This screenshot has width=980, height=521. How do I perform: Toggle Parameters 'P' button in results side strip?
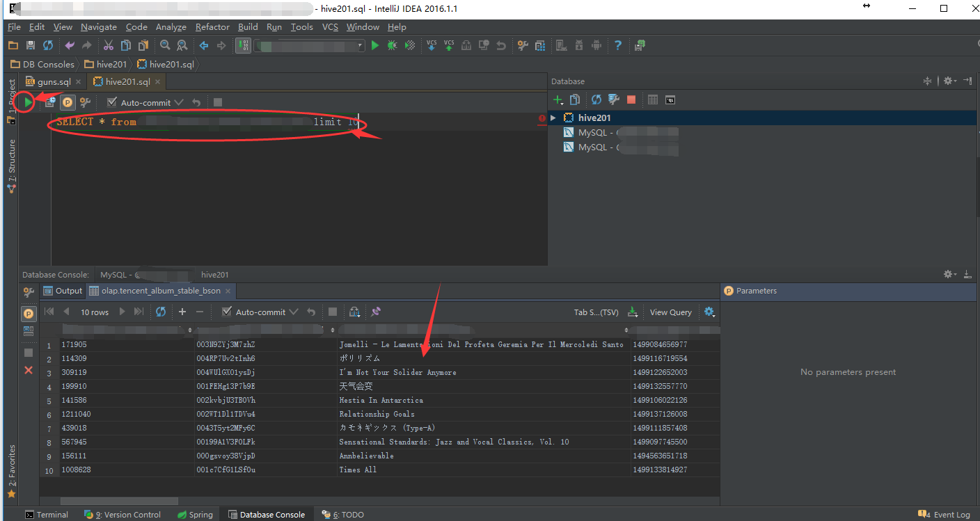coord(29,314)
